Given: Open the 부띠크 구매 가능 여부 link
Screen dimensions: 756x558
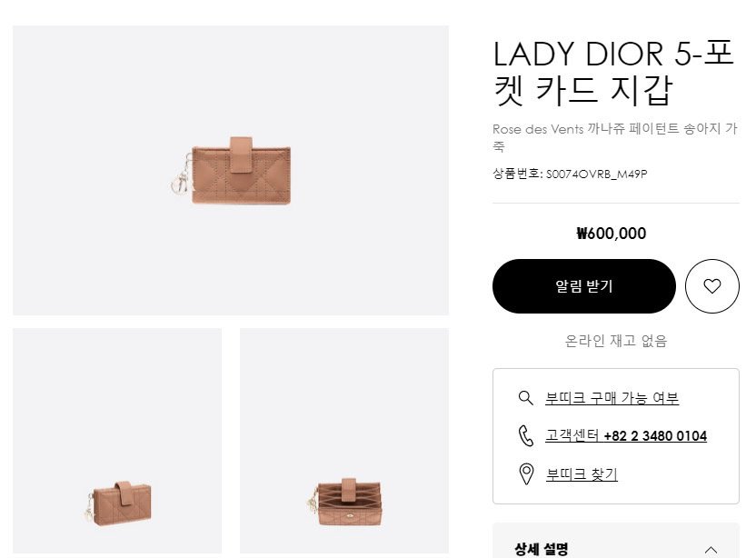Looking at the screenshot, I should (612, 398).
